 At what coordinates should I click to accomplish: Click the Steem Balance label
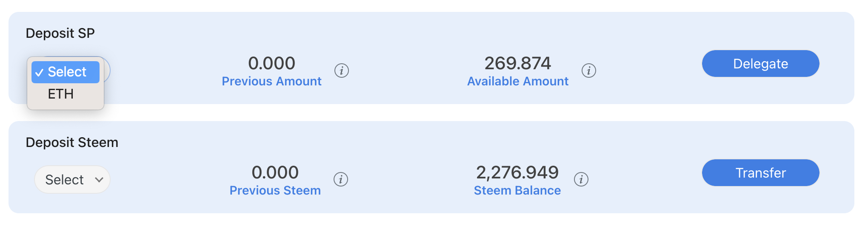[x=517, y=190]
